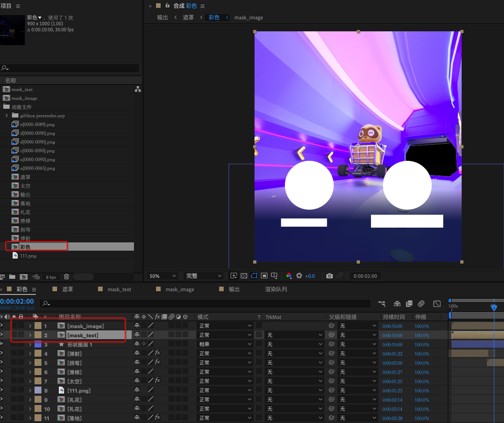This screenshot has width=504, height=423.
Task: Open the graph editor in timeline
Action: point(437,304)
